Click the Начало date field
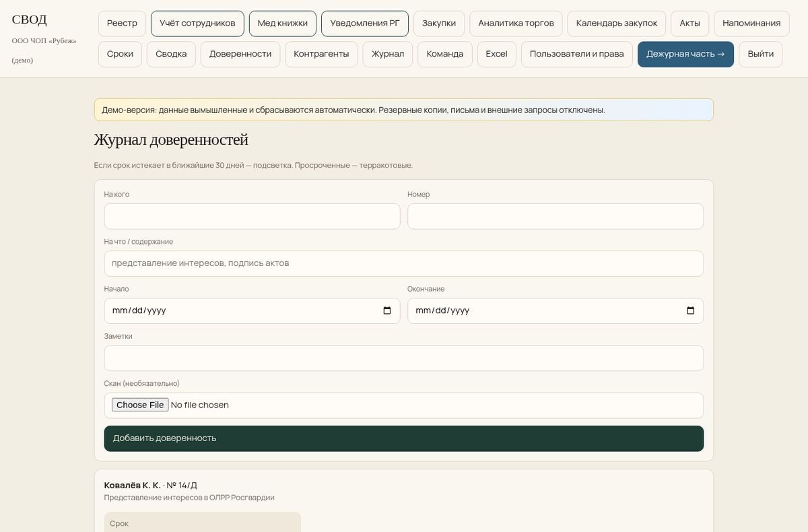This screenshot has height=532, width=808. pyautogui.click(x=252, y=310)
